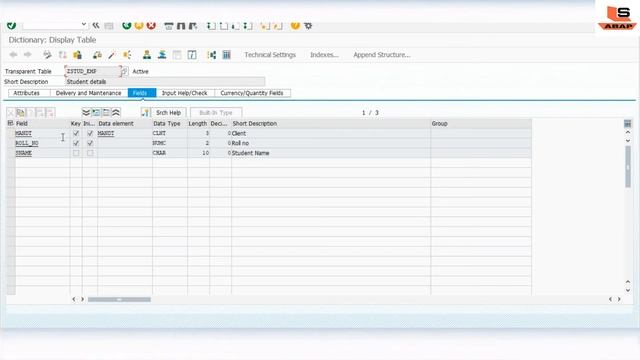The width and height of the screenshot is (640, 360).
Task: Click the key icon left of Srch Help
Action: click(145, 113)
